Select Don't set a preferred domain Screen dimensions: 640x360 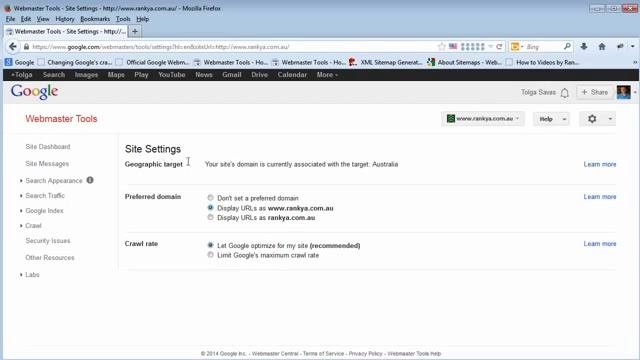pyautogui.click(x=210, y=198)
